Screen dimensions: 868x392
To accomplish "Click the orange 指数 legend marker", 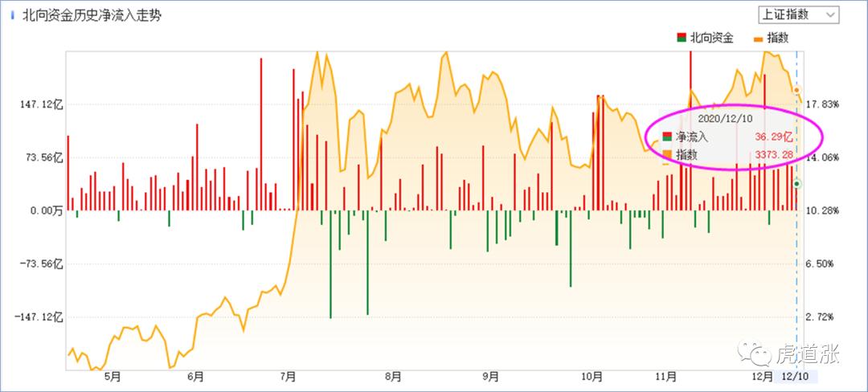I will point(758,39).
